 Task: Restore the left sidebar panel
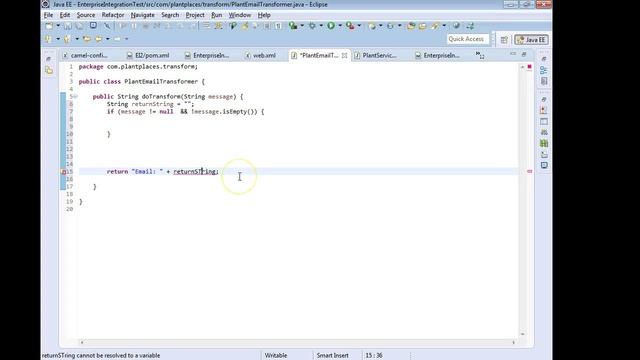tap(49, 59)
